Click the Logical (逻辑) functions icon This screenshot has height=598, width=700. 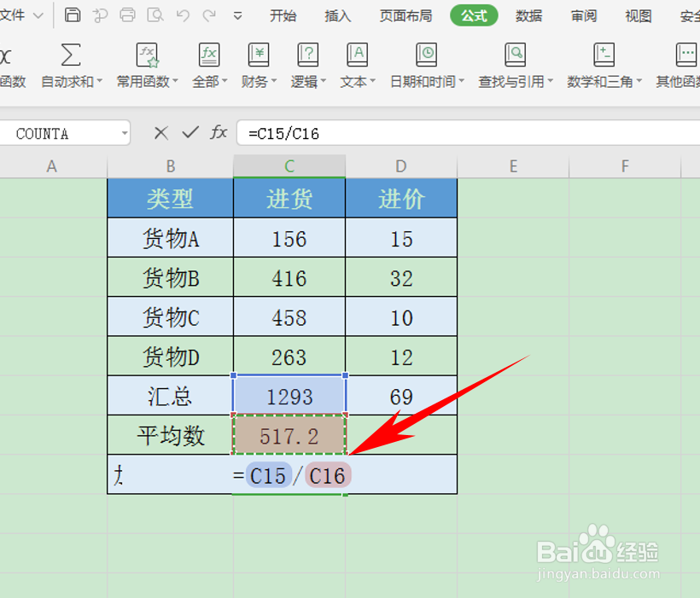[308, 55]
